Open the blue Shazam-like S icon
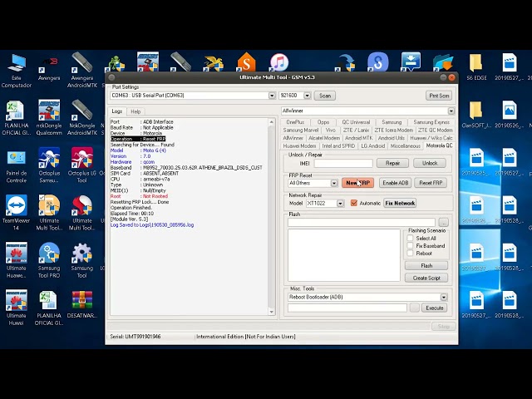This screenshot has width=532, height=399. (x=377, y=62)
